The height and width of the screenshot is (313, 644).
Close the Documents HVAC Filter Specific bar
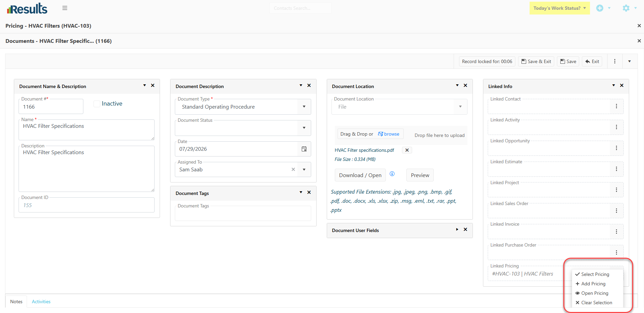pos(639,41)
